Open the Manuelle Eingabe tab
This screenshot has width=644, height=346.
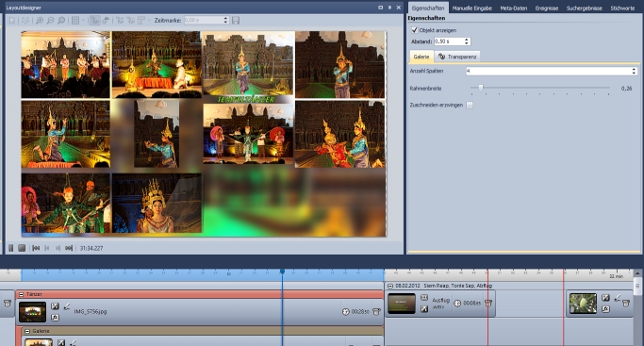[471, 8]
